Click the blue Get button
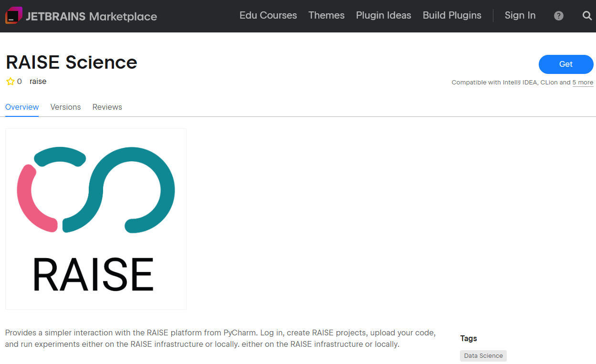The image size is (596, 364). point(566,64)
